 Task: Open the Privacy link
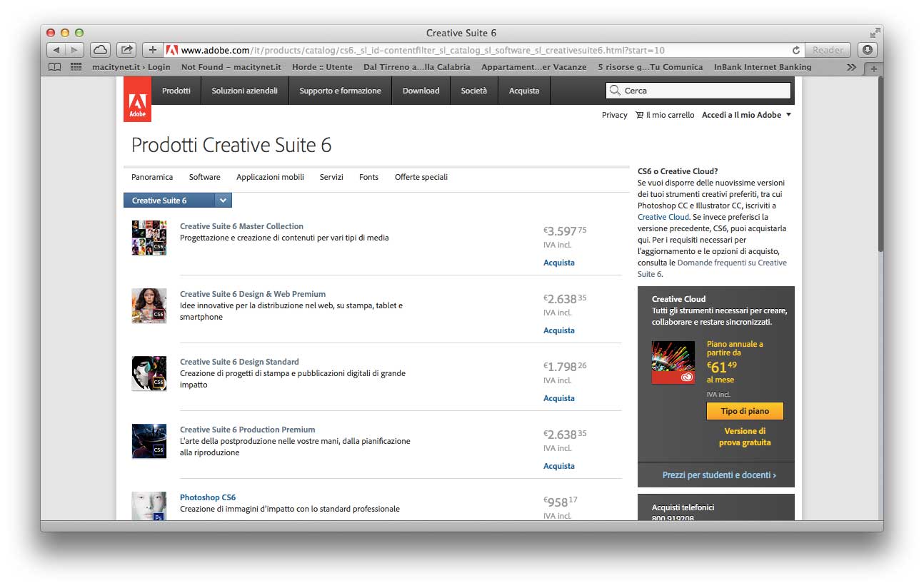(x=615, y=115)
